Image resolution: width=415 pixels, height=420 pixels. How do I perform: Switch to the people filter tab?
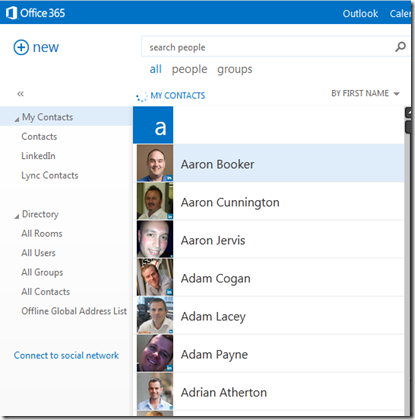click(x=189, y=69)
